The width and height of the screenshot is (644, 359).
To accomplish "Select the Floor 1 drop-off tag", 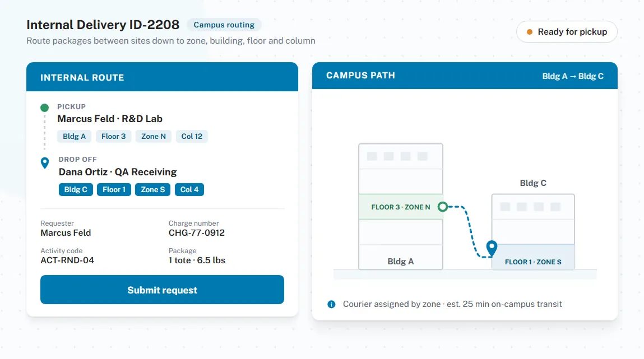I will click(x=114, y=189).
